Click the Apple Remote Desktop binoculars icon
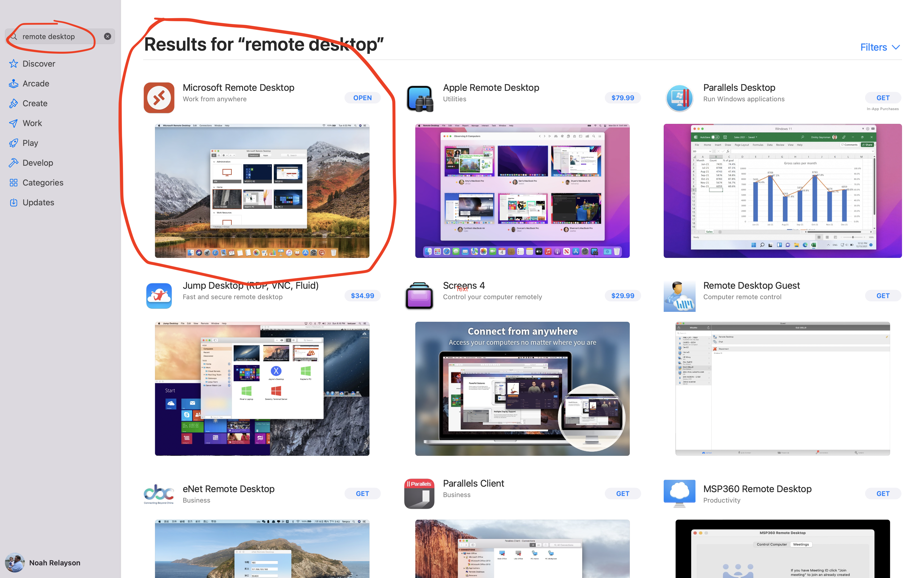This screenshot has height=578, width=924. [420, 98]
